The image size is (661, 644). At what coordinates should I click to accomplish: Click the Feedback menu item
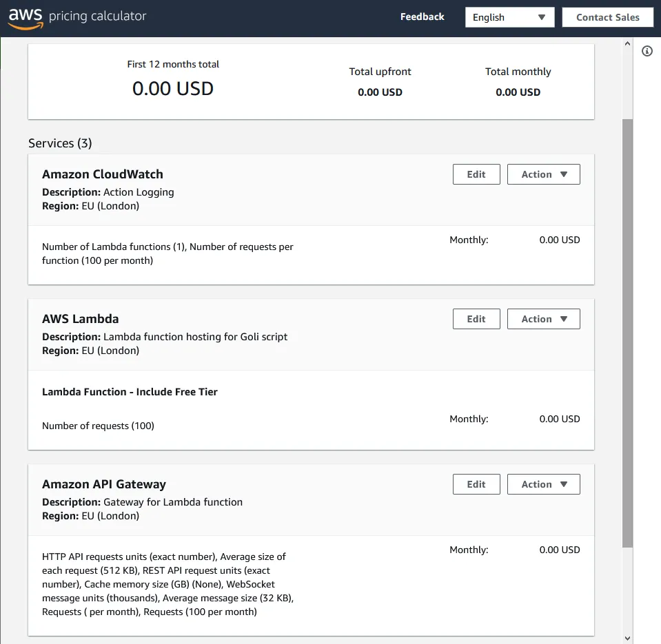pos(422,17)
